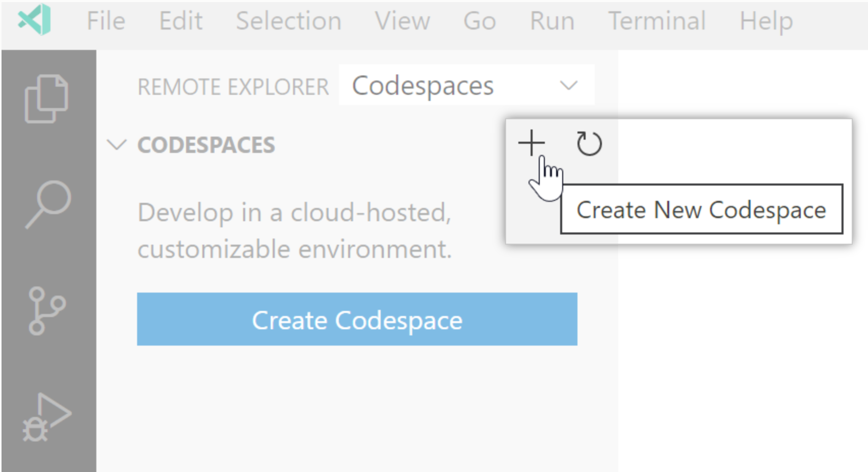Open the File menu
The image size is (868, 472).
pyautogui.click(x=106, y=21)
